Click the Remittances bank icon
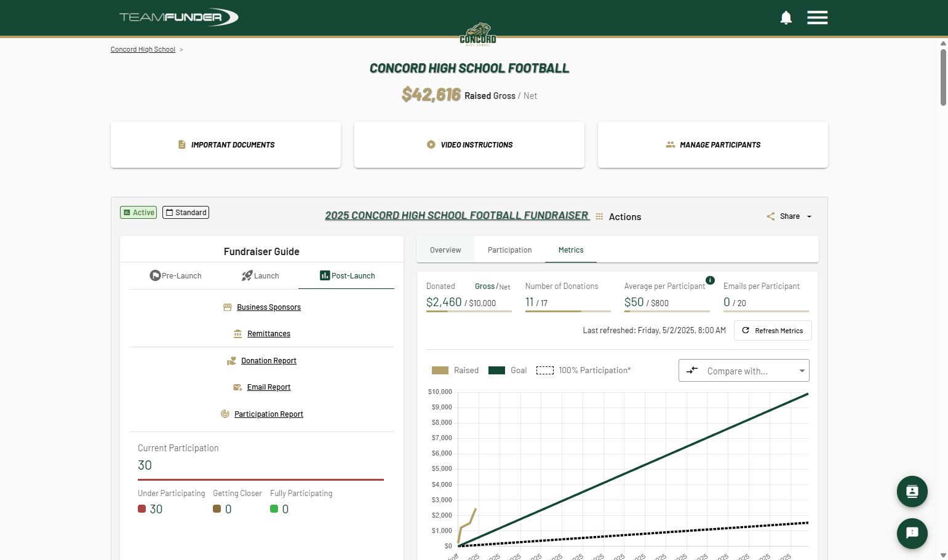Image resolution: width=948 pixels, height=560 pixels. click(237, 334)
